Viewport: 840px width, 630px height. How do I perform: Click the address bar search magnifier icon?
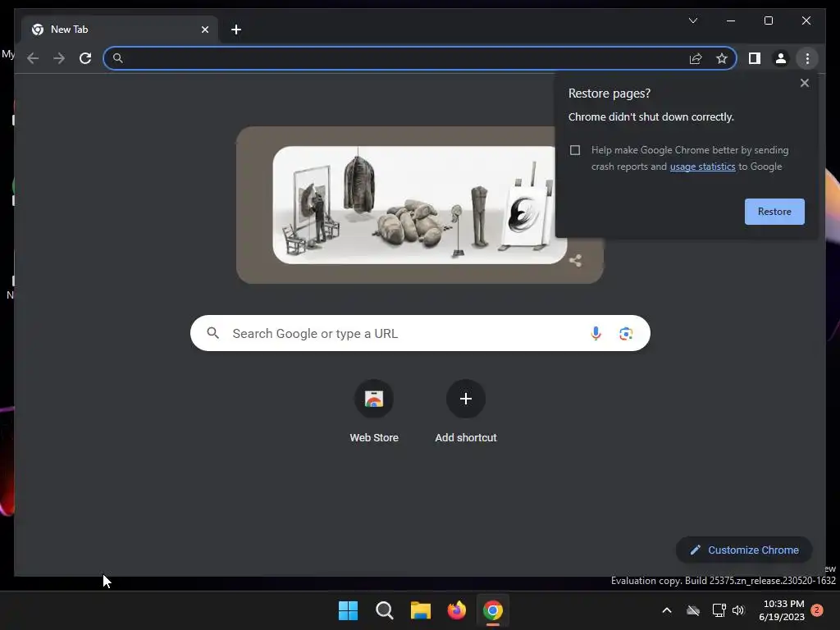click(x=118, y=58)
